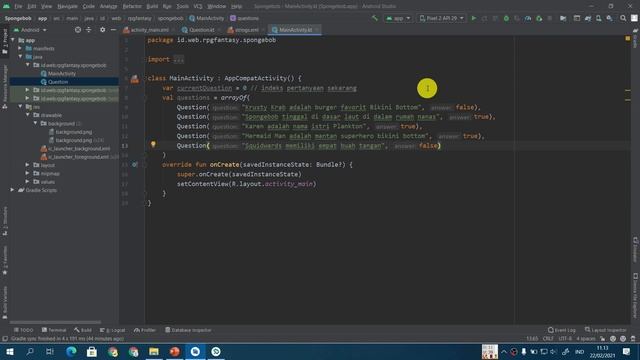This screenshot has width=640, height=360.
Task: Select MainActivity file in project tree
Action: click(58, 73)
